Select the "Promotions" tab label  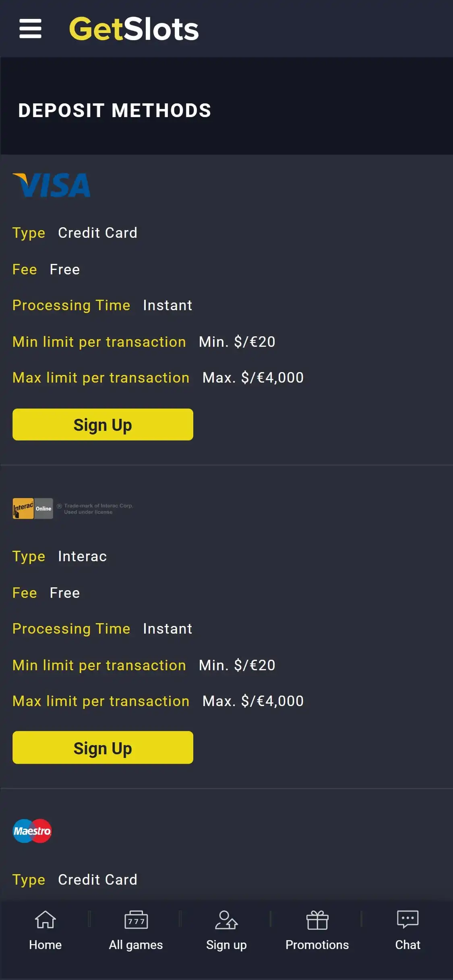point(317,945)
